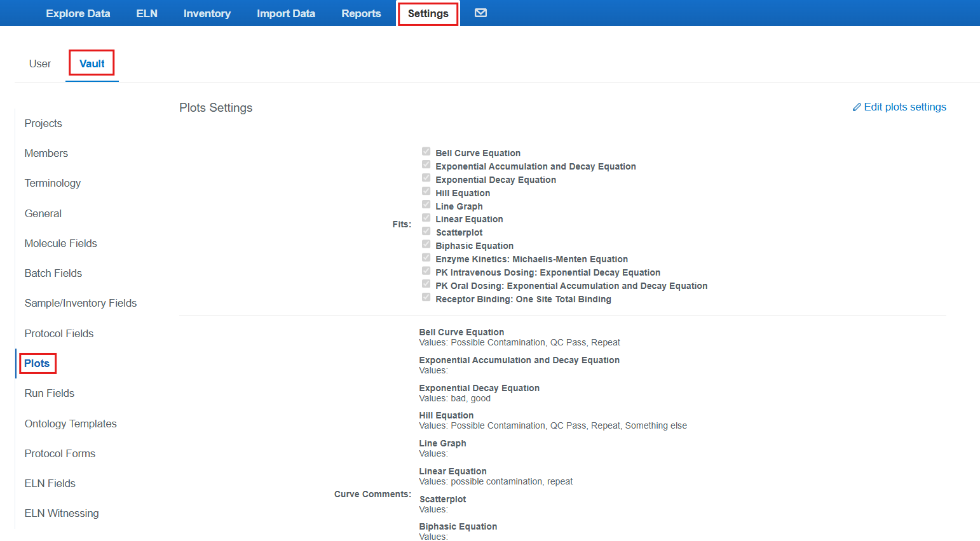Open Run Fields settings
This screenshot has width=980, height=541.
pyautogui.click(x=50, y=393)
